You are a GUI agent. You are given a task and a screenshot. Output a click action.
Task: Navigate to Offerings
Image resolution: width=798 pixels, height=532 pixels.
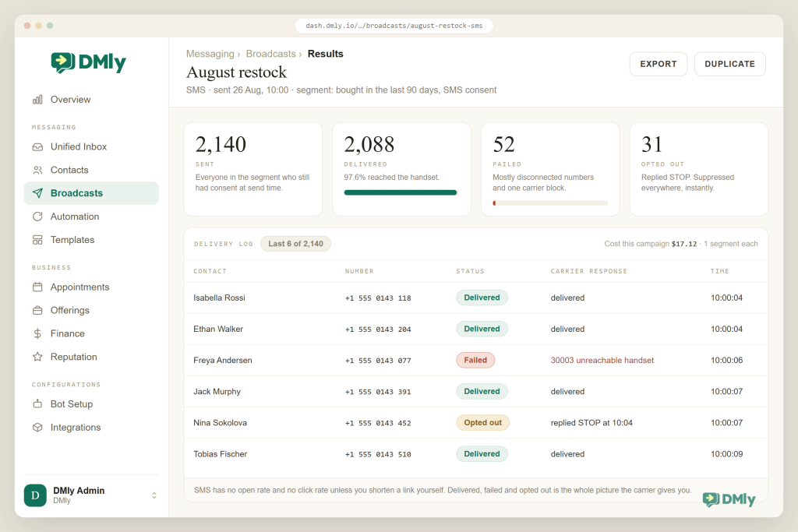[92, 310]
